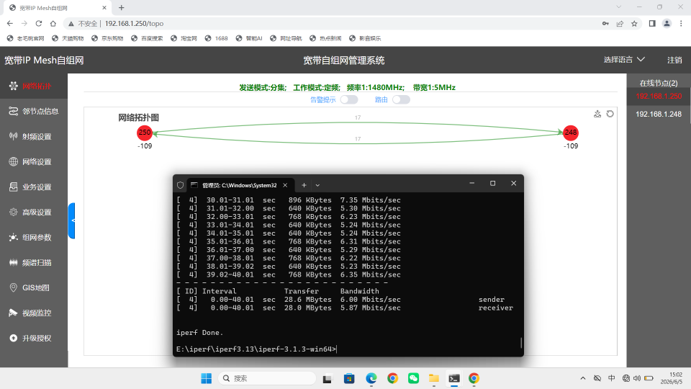The width and height of the screenshot is (691, 389).
Task: Bookmark this page with star icon
Action: [634, 23]
